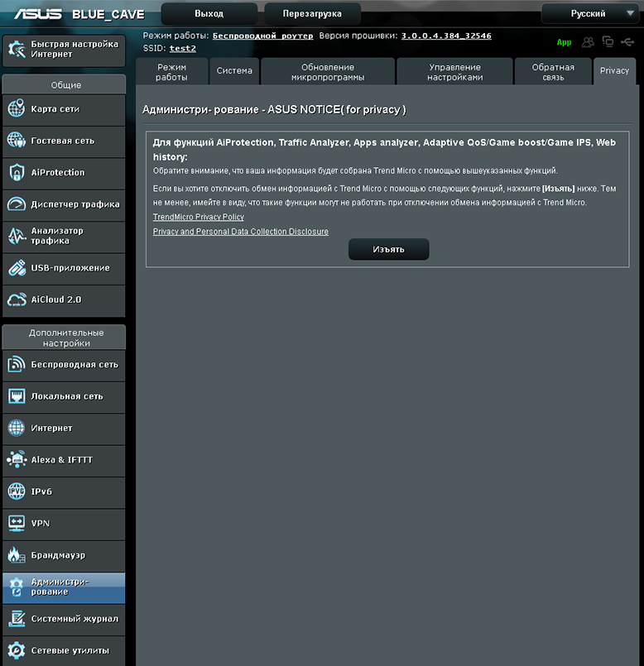Viewport: 644px width, 666px height.
Task: Click the Перезагрузка reboot button
Action: (312, 13)
